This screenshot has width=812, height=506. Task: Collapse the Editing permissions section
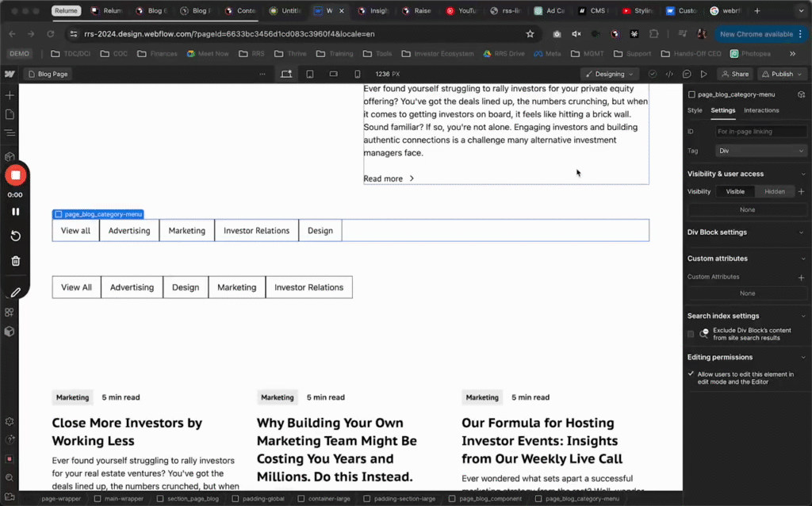(x=802, y=358)
